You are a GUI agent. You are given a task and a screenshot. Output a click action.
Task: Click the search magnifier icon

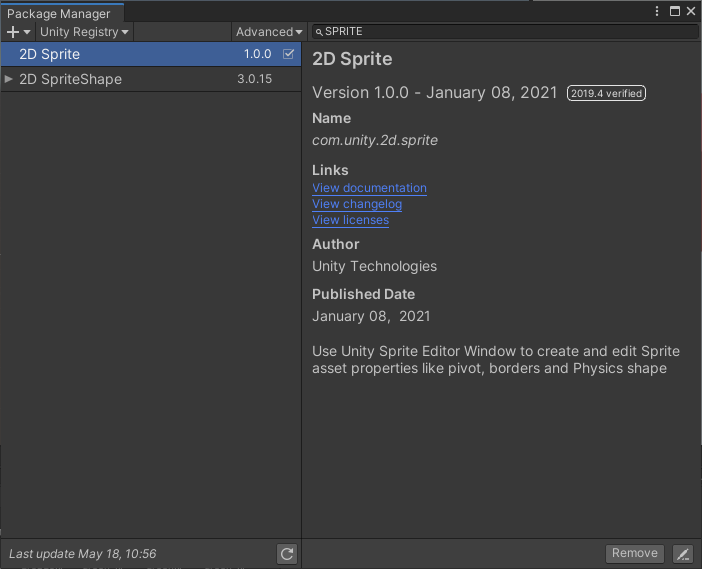coord(319,32)
